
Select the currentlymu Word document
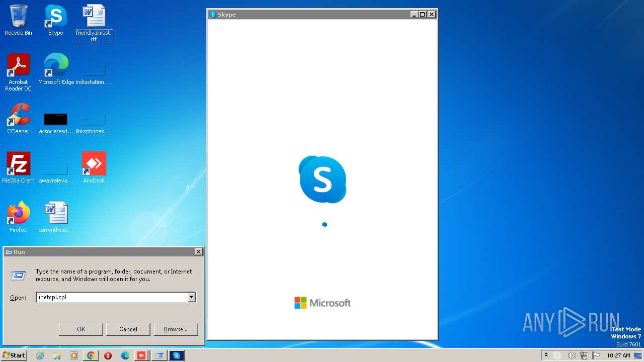(56, 217)
